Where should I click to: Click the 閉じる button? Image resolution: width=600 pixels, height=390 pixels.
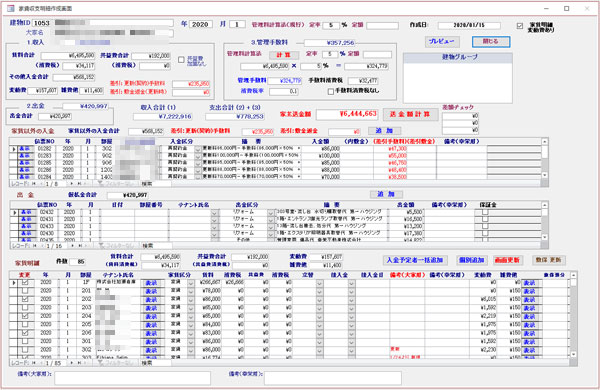[x=491, y=41]
